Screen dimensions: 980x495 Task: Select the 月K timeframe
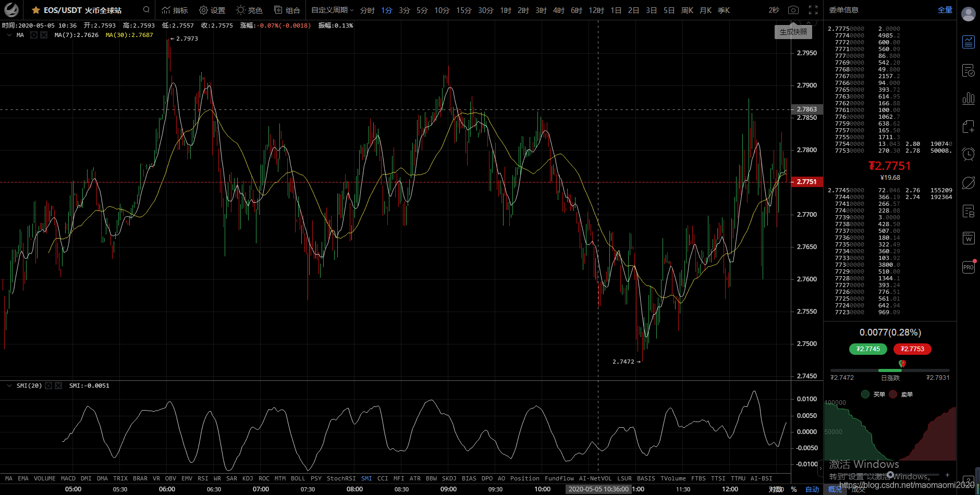pos(705,10)
